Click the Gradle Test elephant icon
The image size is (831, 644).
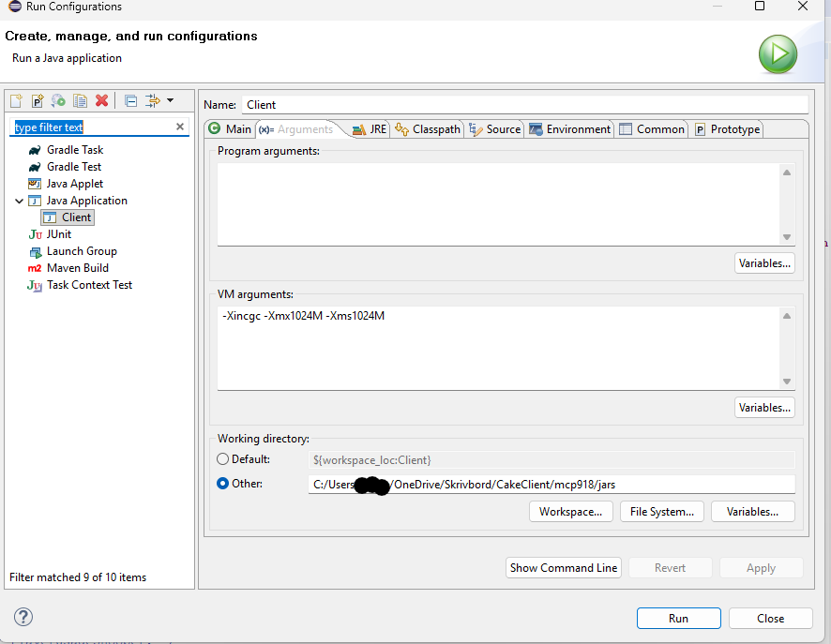[x=35, y=168]
